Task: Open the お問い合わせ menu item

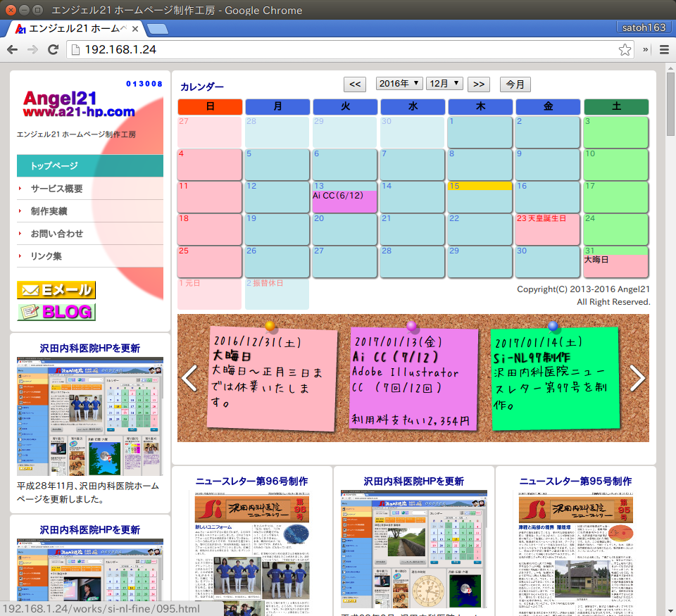Action: point(90,233)
